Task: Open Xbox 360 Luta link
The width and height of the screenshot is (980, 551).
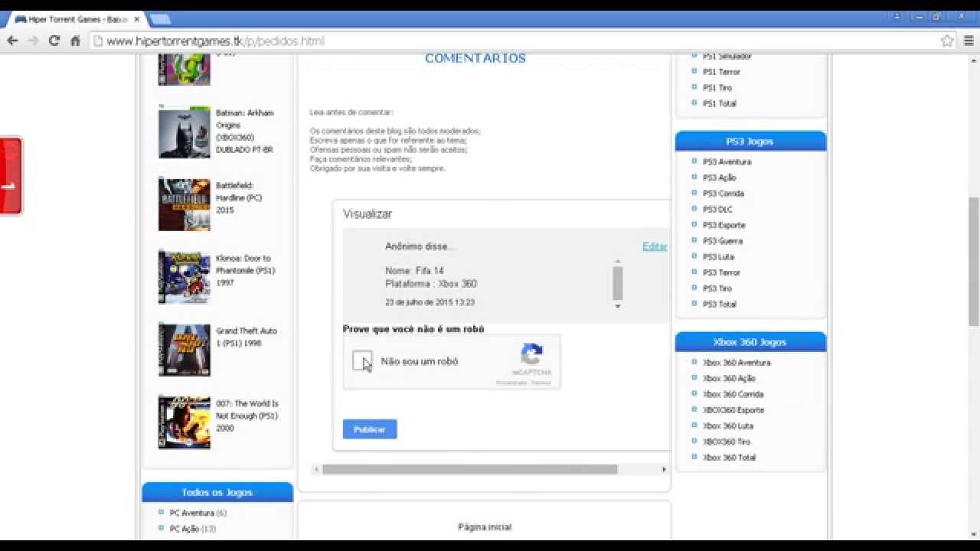Action: (728, 425)
